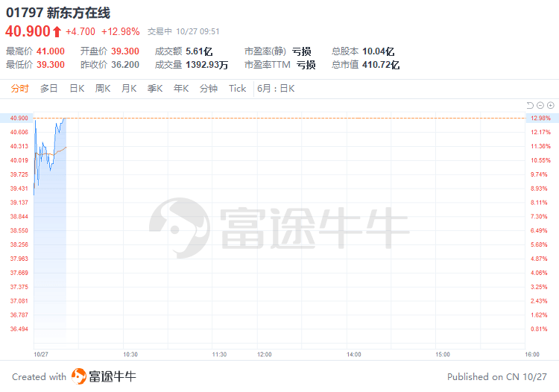Click the 37.669 y-axis price label
559x392 pixels.
pyautogui.click(x=19, y=273)
